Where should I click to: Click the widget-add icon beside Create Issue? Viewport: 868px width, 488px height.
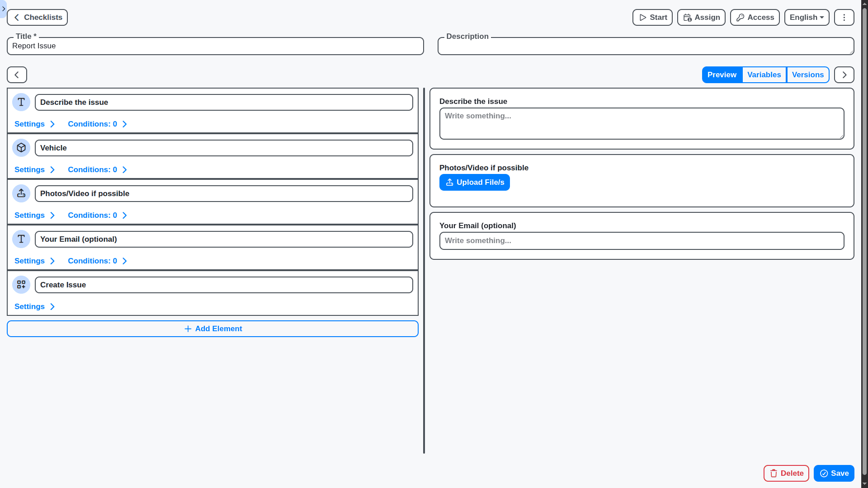[x=21, y=285]
